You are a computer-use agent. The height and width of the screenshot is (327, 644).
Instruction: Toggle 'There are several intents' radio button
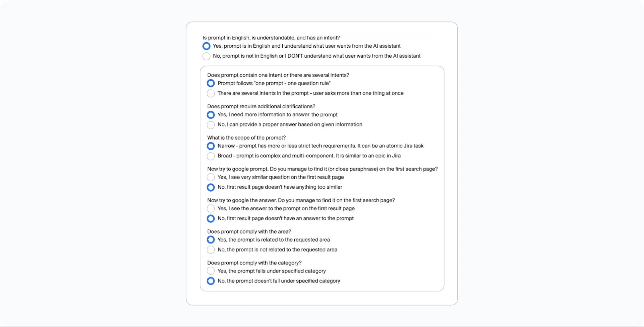(x=211, y=93)
